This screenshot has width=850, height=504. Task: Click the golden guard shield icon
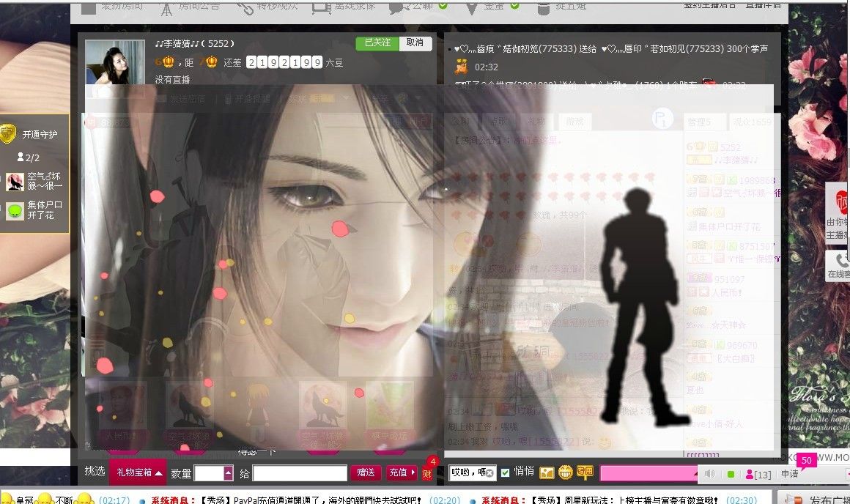click(x=7, y=134)
